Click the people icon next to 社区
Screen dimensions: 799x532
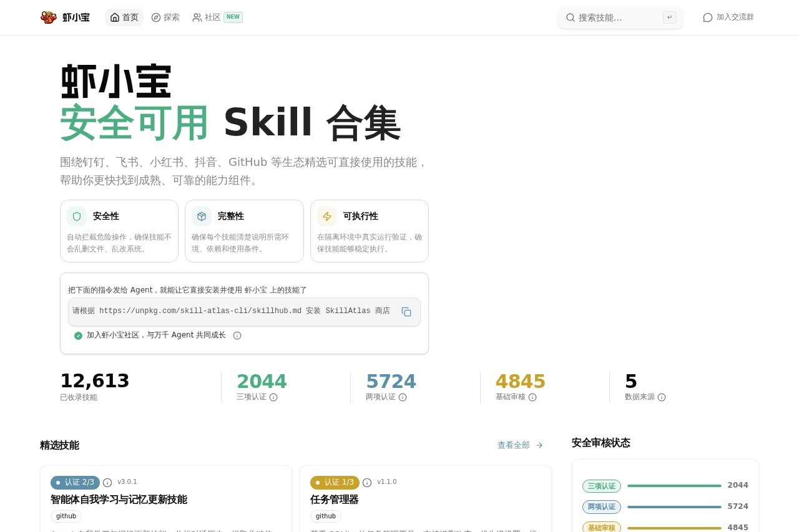coord(196,17)
